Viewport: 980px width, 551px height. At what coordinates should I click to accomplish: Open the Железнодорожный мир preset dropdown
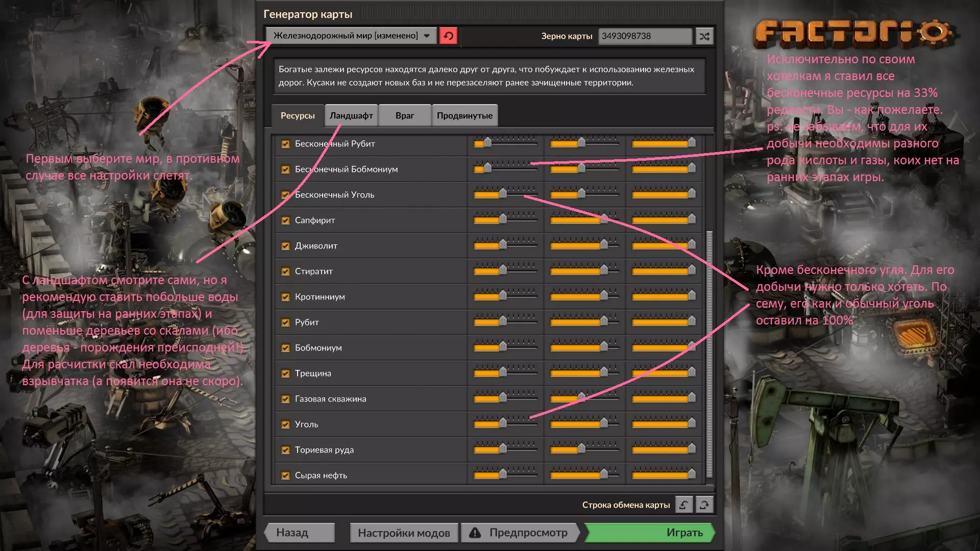pos(346,36)
